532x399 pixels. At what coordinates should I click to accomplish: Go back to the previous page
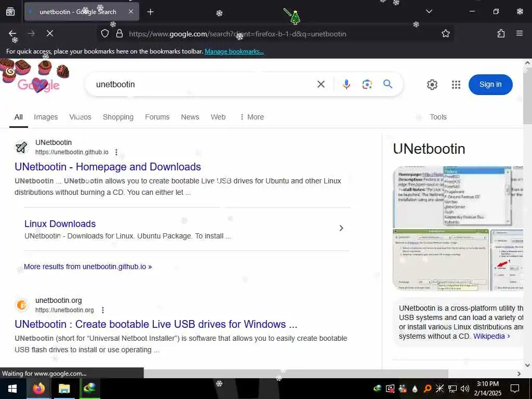pos(12,33)
